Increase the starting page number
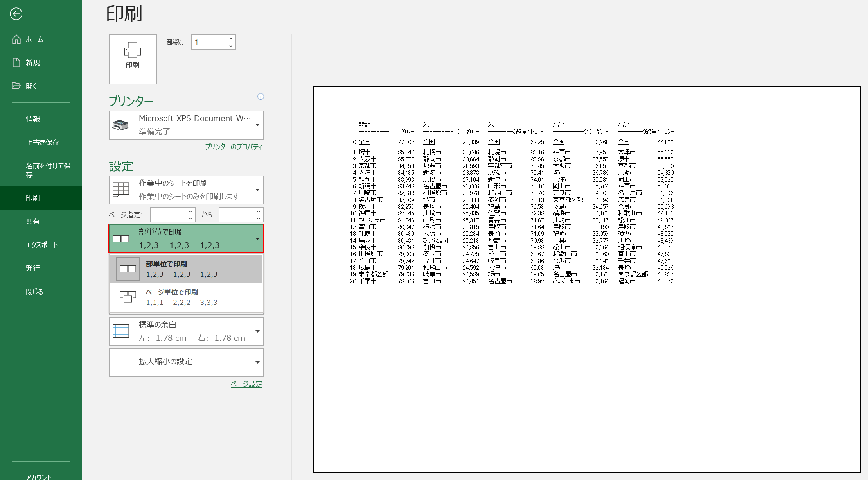The width and height of the screenshot is (868, 480). tap(190, 211)
